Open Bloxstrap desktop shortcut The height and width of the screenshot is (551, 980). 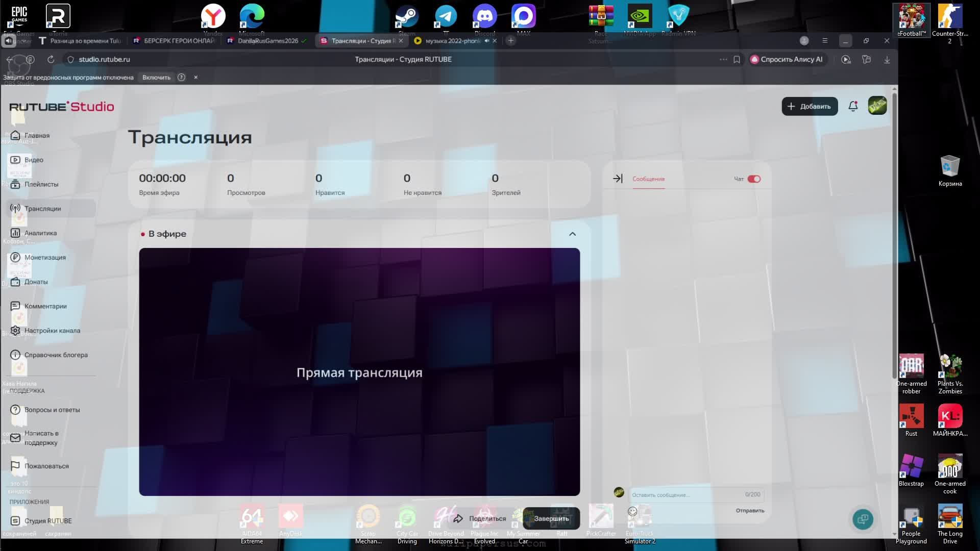[x=911, y=470]
